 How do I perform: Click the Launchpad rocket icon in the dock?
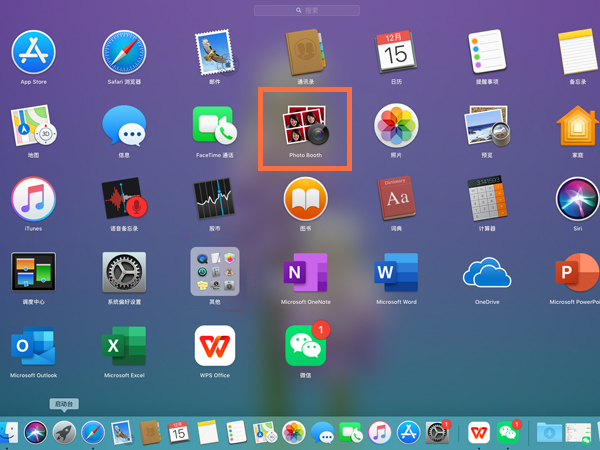(65, 432)
